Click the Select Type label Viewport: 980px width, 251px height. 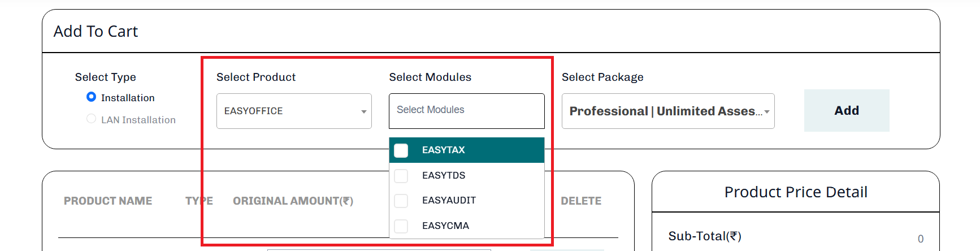pos(105,77)
